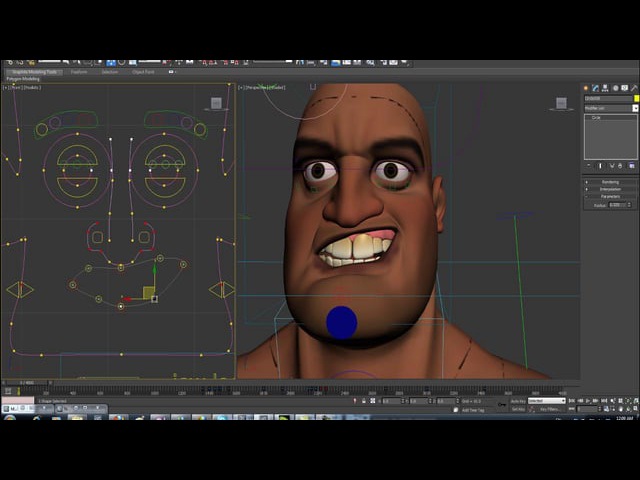Activate Select and Scale tool

point(133,62)
